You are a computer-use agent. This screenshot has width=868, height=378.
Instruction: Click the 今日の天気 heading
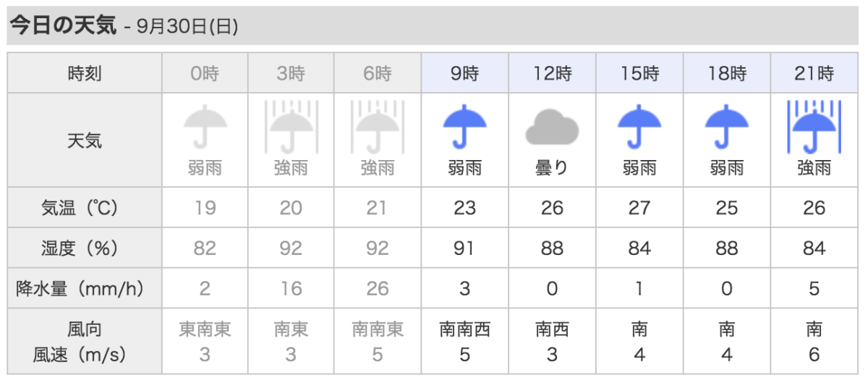(x=62, y=26)
